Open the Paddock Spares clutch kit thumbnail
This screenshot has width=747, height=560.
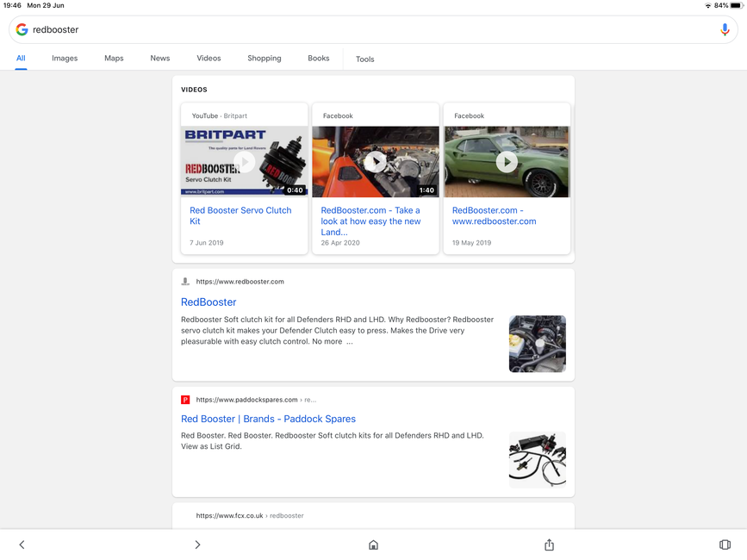pyautogui.click(x=538, y=460)
